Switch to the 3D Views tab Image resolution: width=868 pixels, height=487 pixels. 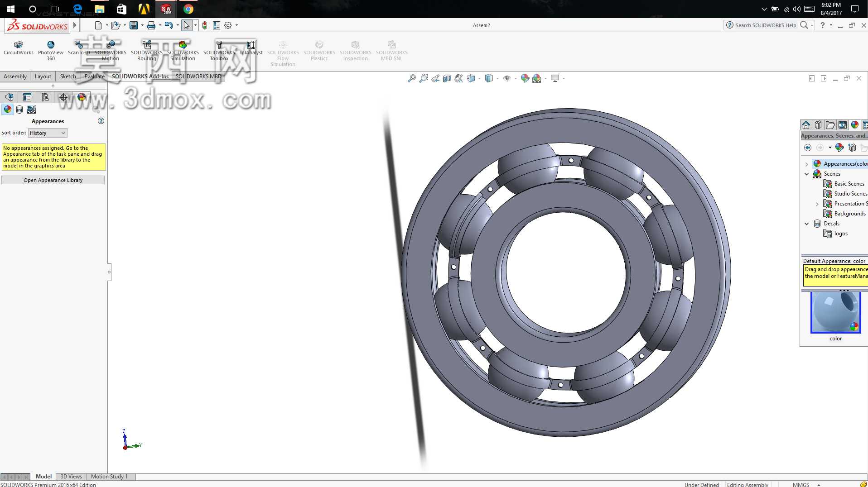pyautogui.click(x=71, y=477)
